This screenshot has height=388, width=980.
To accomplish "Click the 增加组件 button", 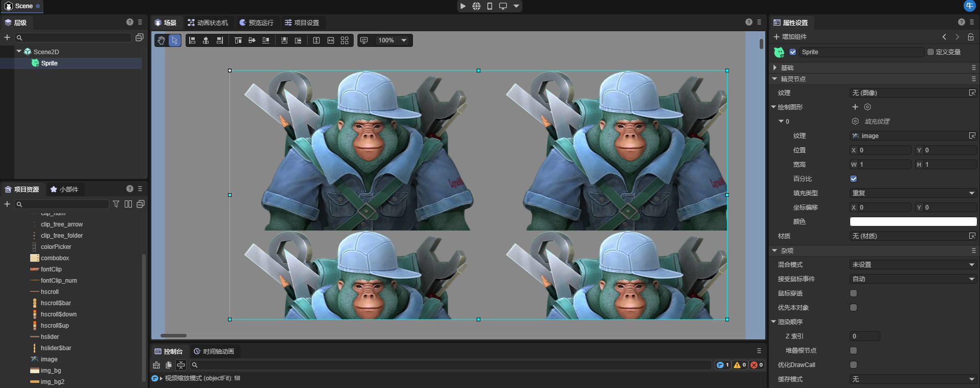I will click(x=790, y=37).
